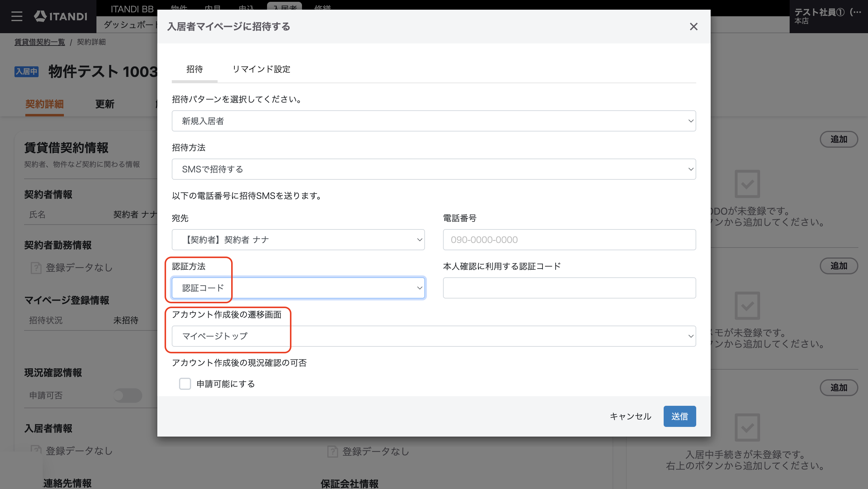Viewport: 868px width, 489px height.
Task: Click the 電話番号 input field
Action: tap(569, 240)
